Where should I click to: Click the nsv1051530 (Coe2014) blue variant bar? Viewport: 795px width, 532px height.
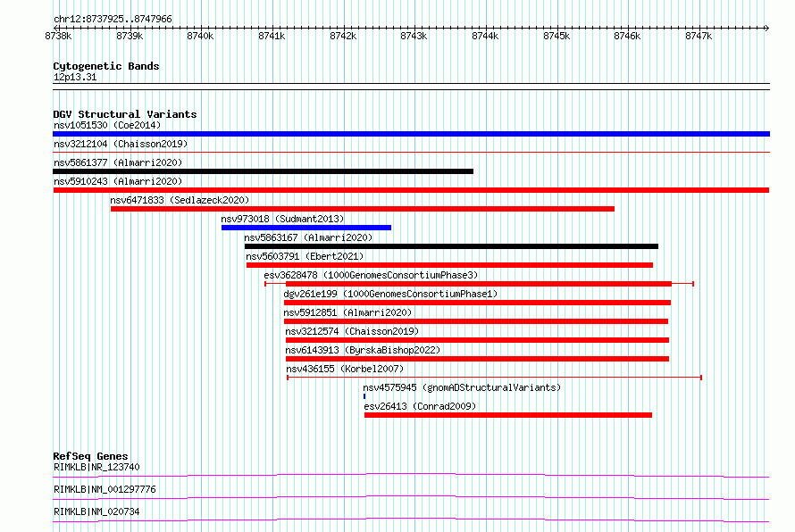(x=411, y=134)
